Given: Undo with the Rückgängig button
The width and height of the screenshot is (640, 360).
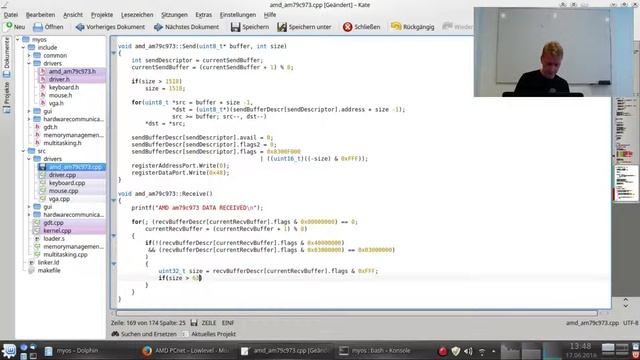Looking at the screenshot, I should click(x=412, y=27).
